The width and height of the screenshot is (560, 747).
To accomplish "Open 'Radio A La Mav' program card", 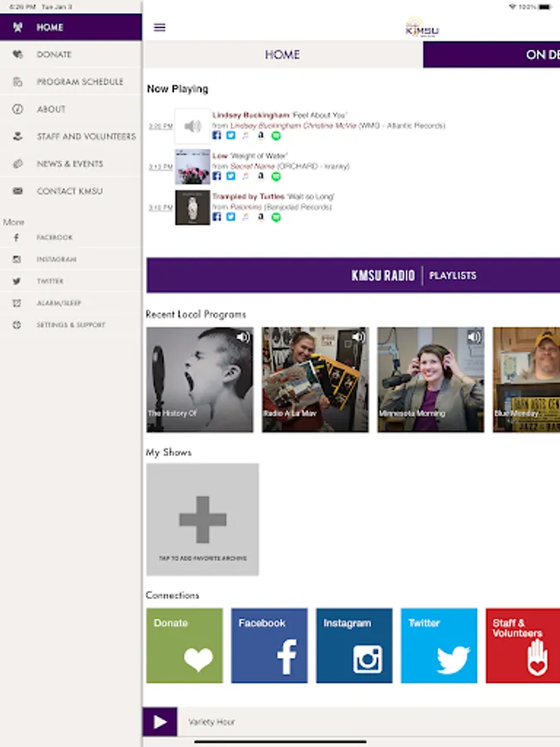I will click(x=315, y=379).
